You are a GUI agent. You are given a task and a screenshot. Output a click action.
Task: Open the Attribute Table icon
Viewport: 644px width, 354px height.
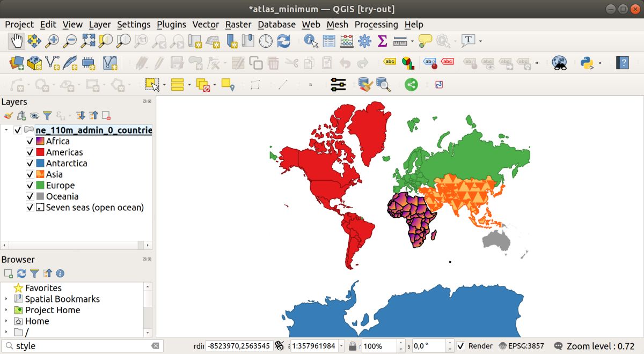click(x=329, y=40)
